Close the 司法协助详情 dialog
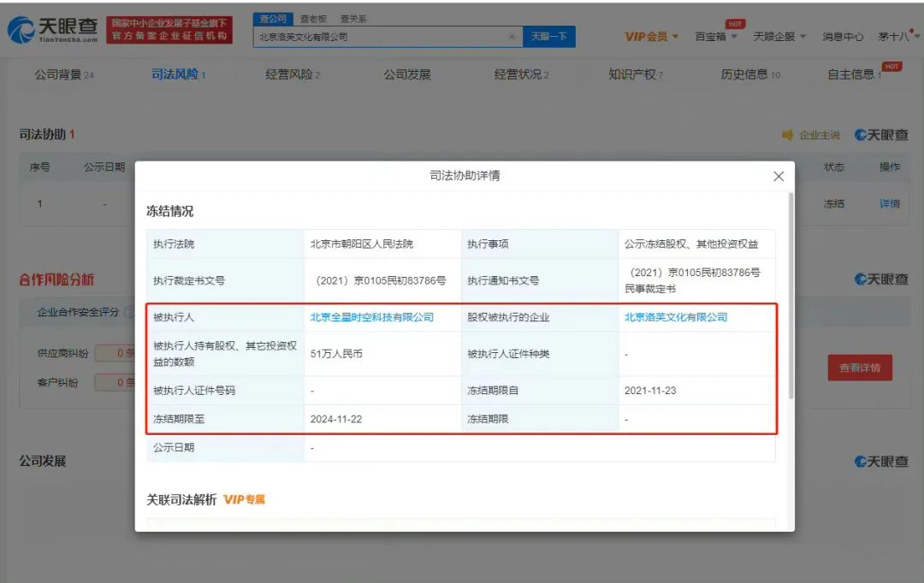Viewport: 924px width, 583px height. 778,176
